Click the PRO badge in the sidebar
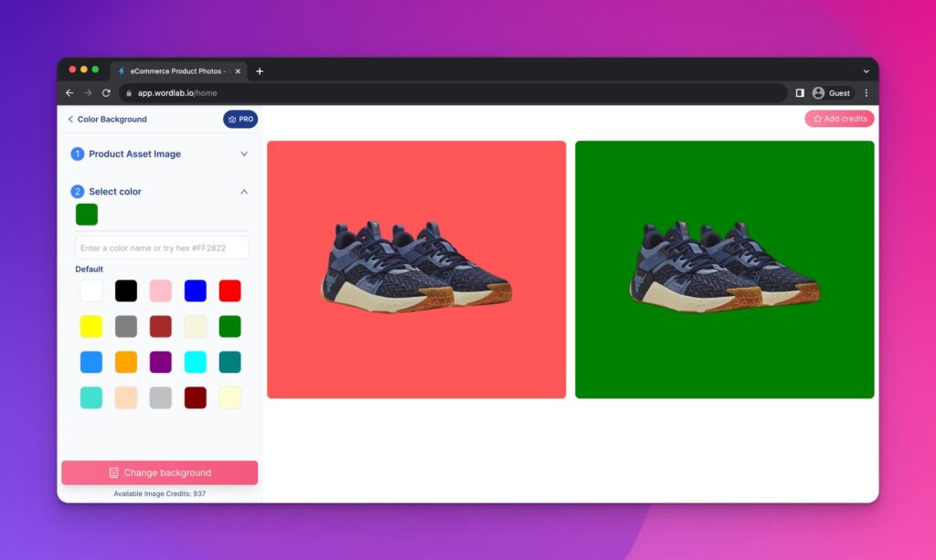 pos(240,119)
